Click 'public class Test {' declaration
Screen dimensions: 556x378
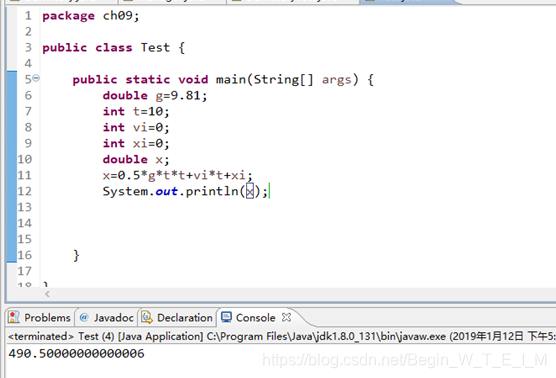(x=113, y=48)
